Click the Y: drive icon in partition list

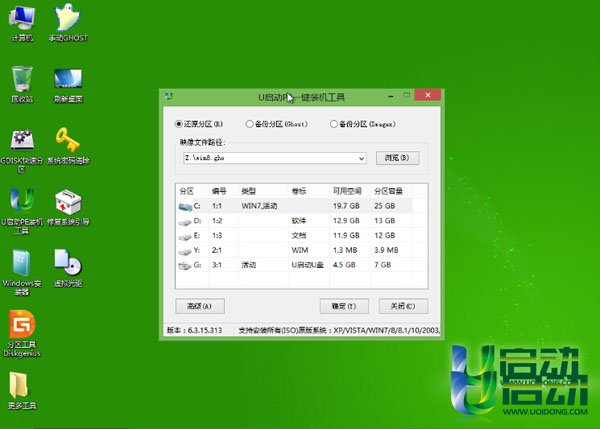[x=185, y=251]
